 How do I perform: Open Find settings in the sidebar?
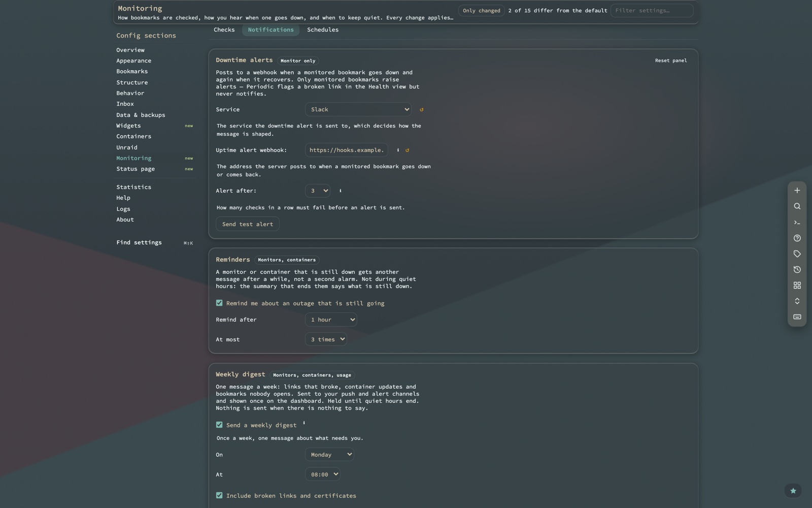coord(154,242)
